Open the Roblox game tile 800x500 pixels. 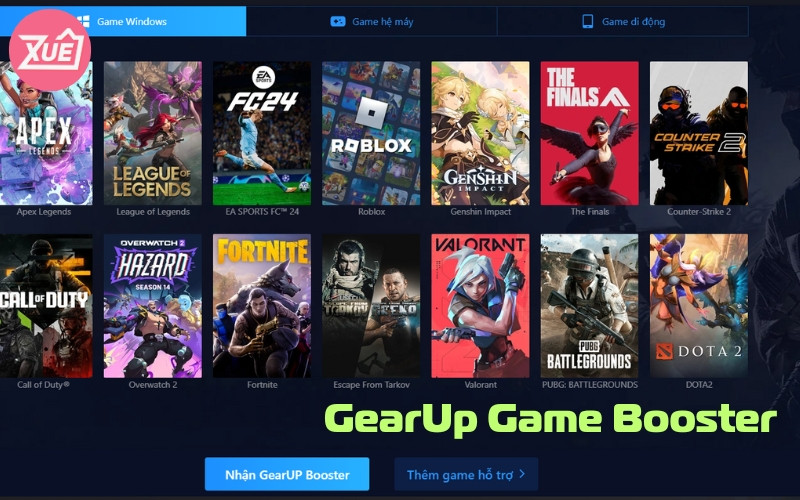pyautogui.click(x=371, y=133)
